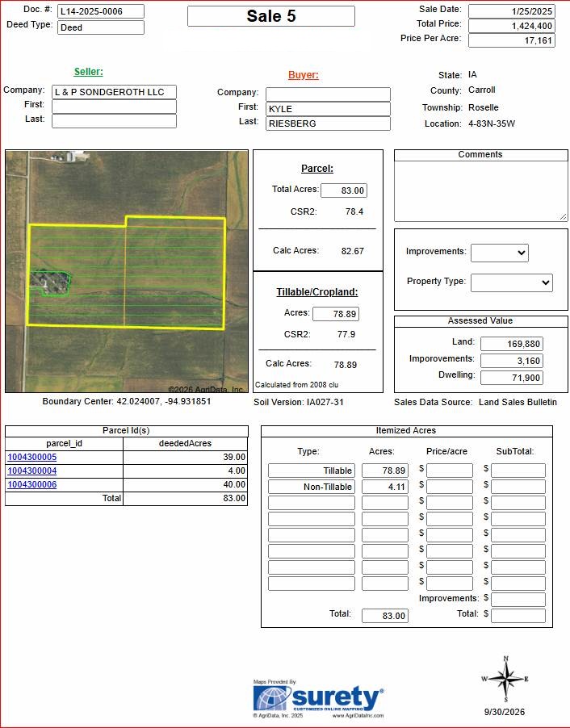This screenshot has width=570, height=728.
Task: Click the date 9/30/2026
Action: 505,712
